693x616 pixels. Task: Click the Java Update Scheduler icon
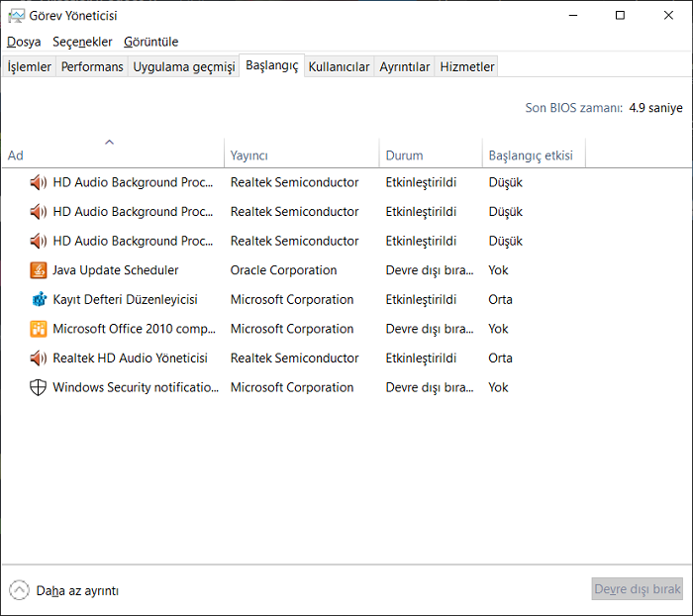coord(39,270)
